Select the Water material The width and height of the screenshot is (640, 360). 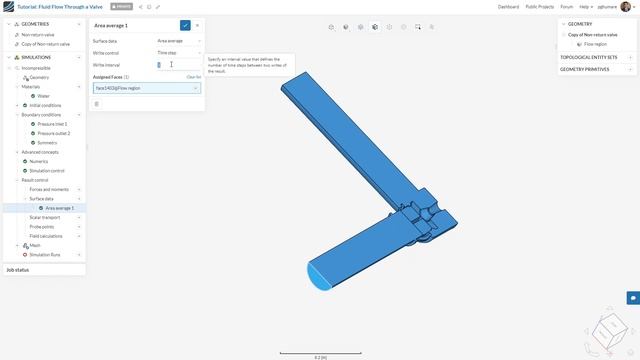point(43,96)
